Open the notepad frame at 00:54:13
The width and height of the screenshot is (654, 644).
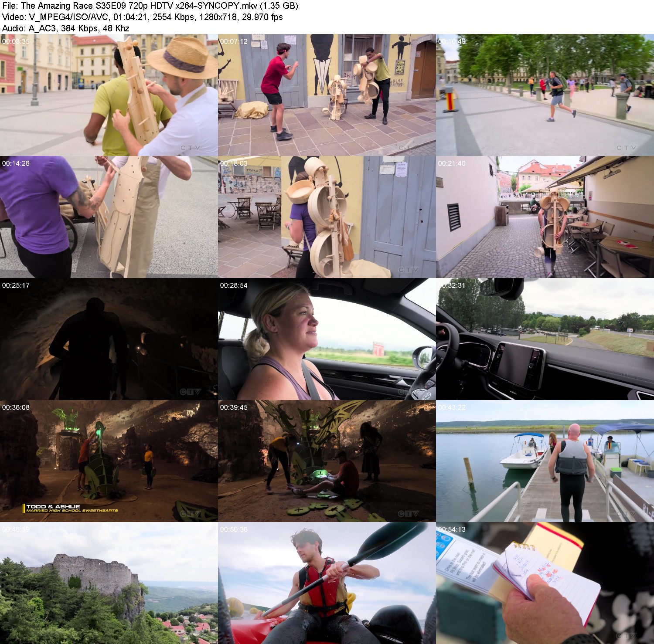tap(545, 583)
